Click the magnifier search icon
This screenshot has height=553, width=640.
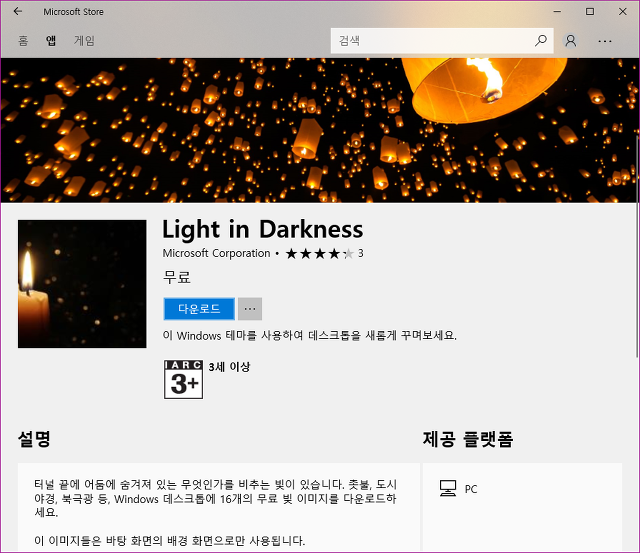[541, 40]
